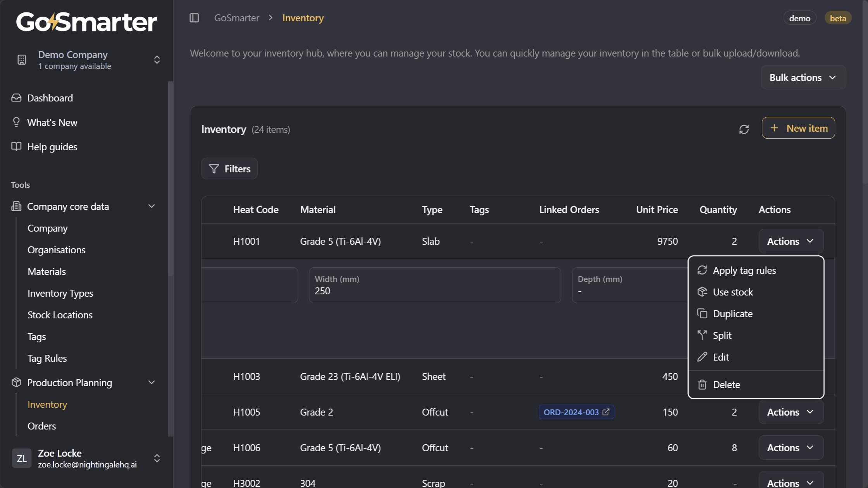
Task: Click the plus icon in New item
Action: click(774, 128)
